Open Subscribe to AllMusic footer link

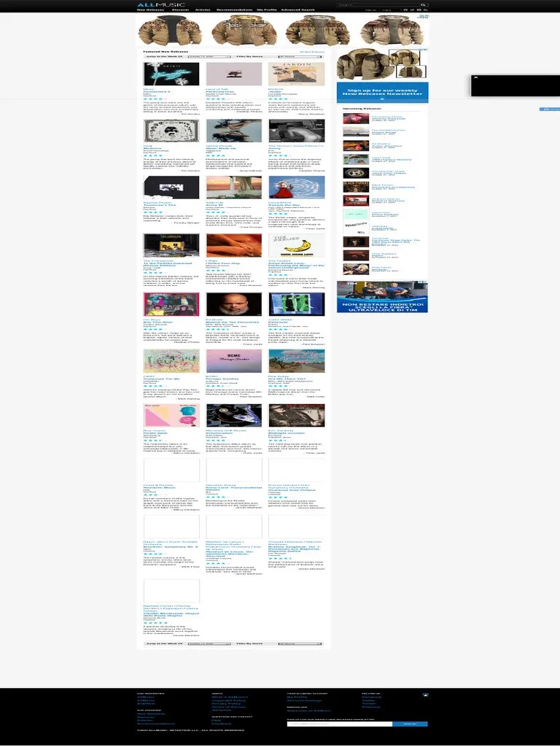click(308, 711)
